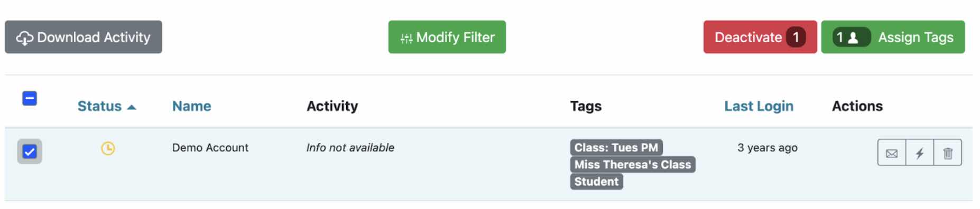Click the cloud download icon
980x209 pixels.
pos(25,38)
